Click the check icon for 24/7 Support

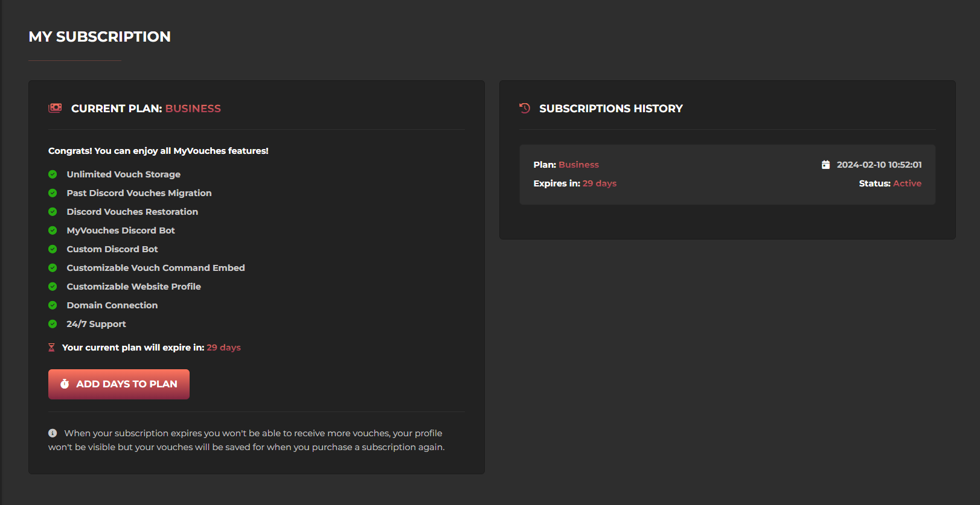(53, 324)
